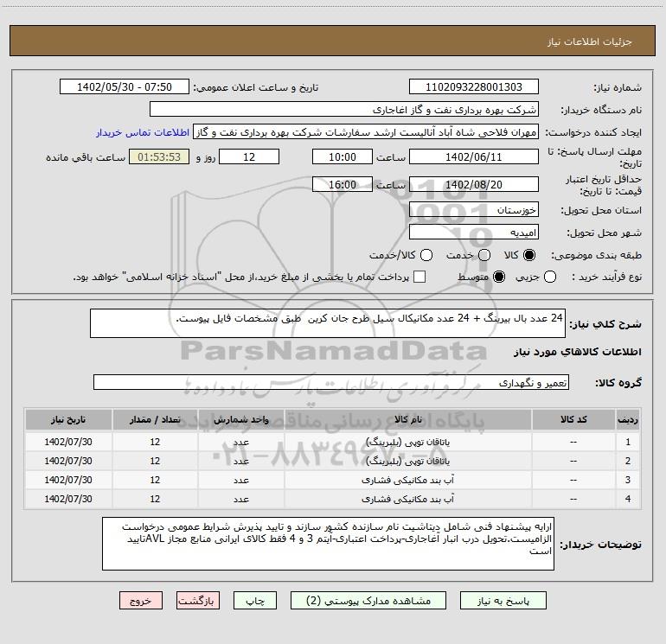
Task: Click the کد کالا column header
Action: (573, 419)
